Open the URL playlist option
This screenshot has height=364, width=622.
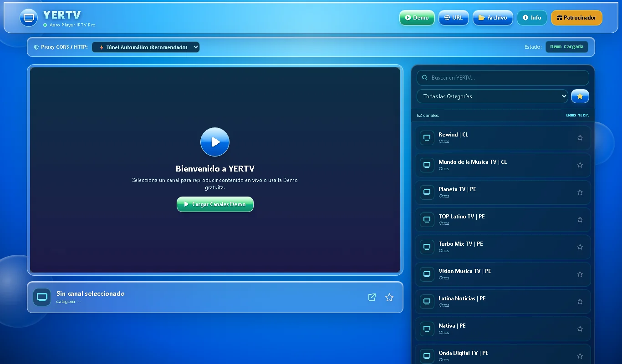point(454,18)
